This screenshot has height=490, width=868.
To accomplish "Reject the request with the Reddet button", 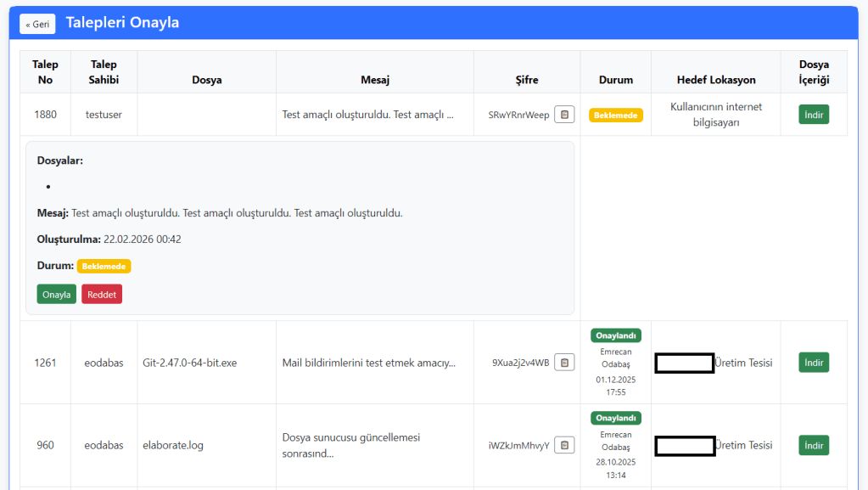I will pyautogui.click(x=102, y=294).
